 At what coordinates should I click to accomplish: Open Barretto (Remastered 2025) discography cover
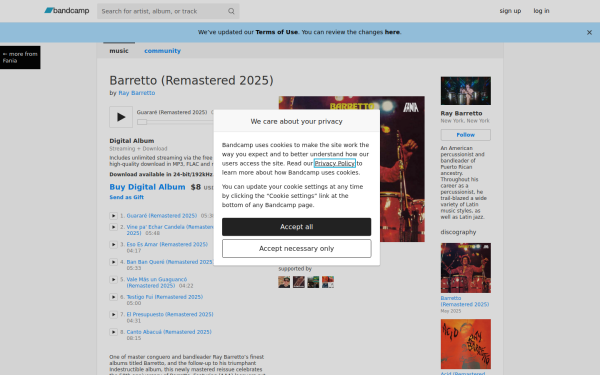click(x=465, y=268)
